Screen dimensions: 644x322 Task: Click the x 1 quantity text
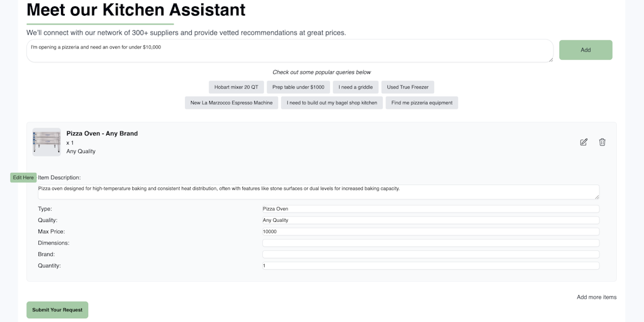pos(70,143)
